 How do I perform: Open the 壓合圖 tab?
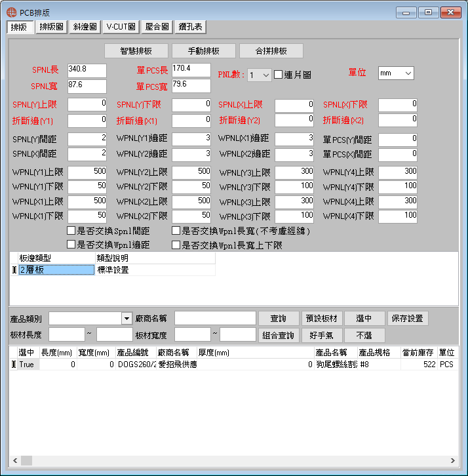click(157, 27)
